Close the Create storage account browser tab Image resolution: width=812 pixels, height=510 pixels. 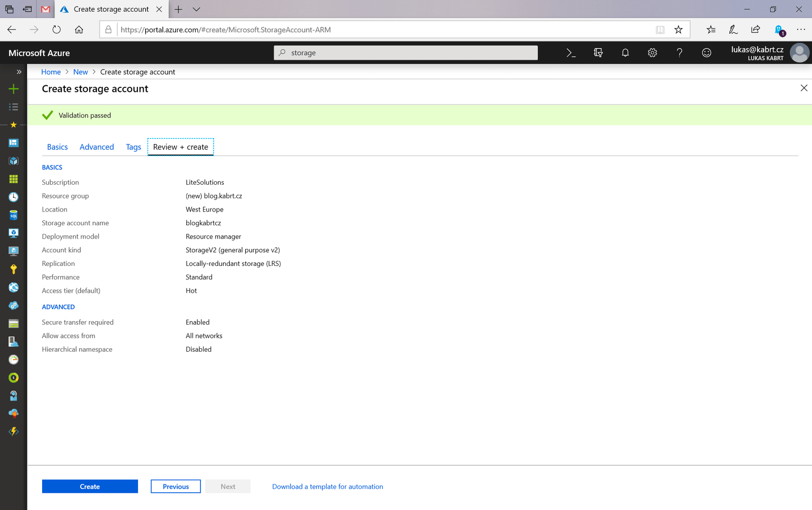point(159,9)
